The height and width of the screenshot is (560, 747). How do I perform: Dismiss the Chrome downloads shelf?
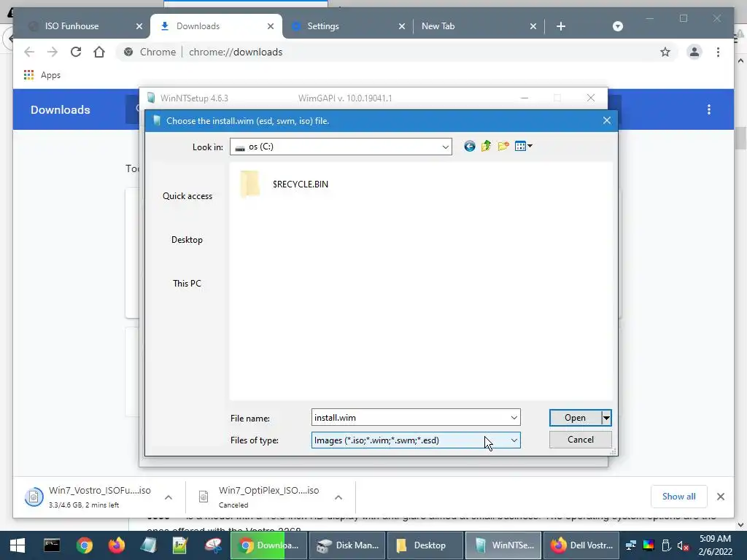[x=720, y=497]
